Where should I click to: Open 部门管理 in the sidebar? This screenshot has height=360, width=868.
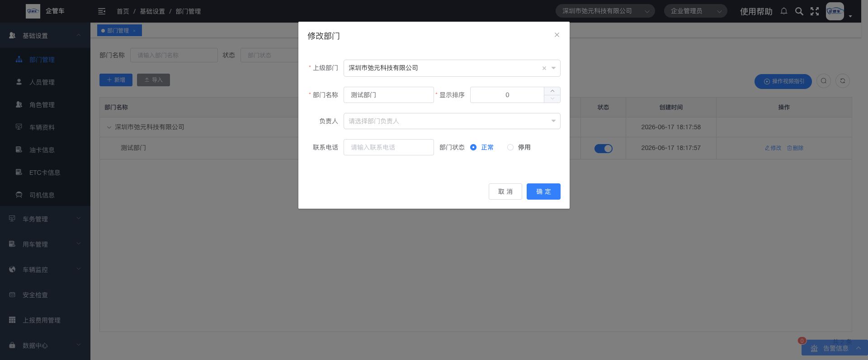45,60
